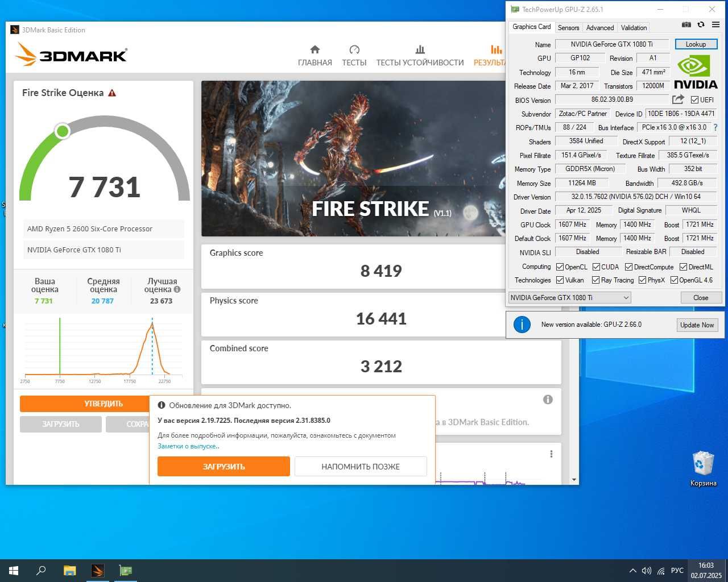The width and height of the screenshot is (728, 582).
Task: Open GPU-Z screenshot camera icon
Action: (686, 24)
